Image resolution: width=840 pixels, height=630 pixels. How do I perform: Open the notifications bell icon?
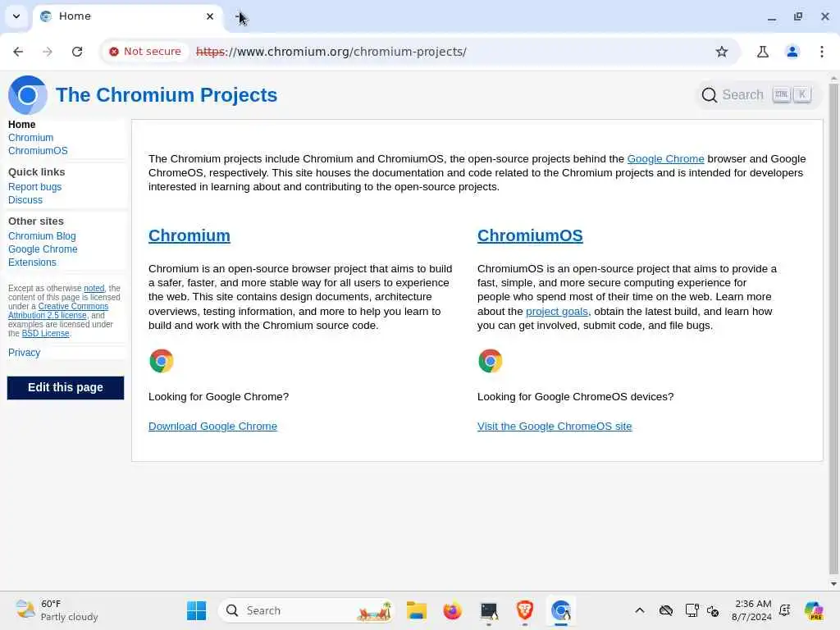pyautogui.click(x=785, y=610)
